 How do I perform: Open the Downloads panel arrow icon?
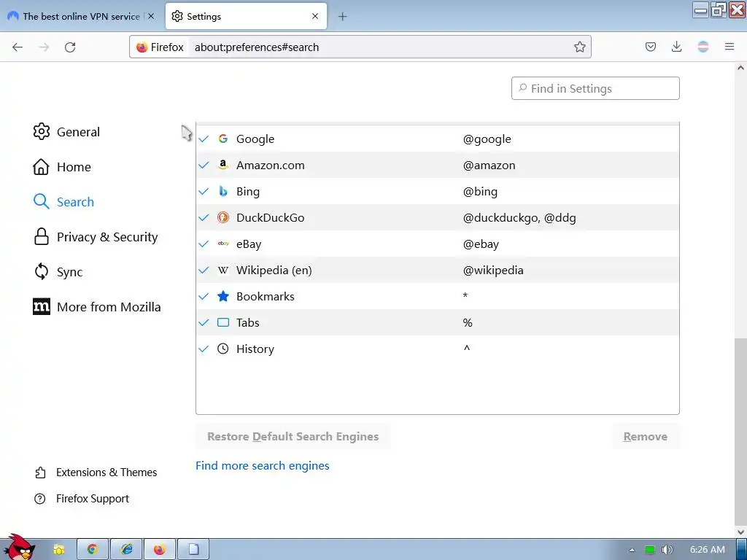676,47
